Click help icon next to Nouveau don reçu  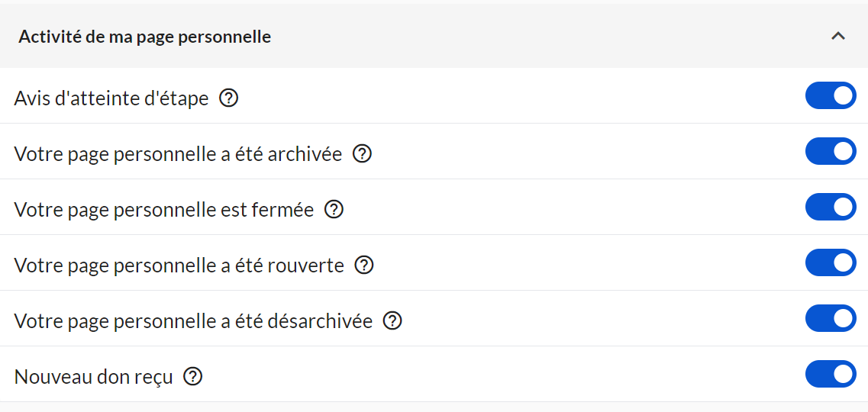[193, 377]
